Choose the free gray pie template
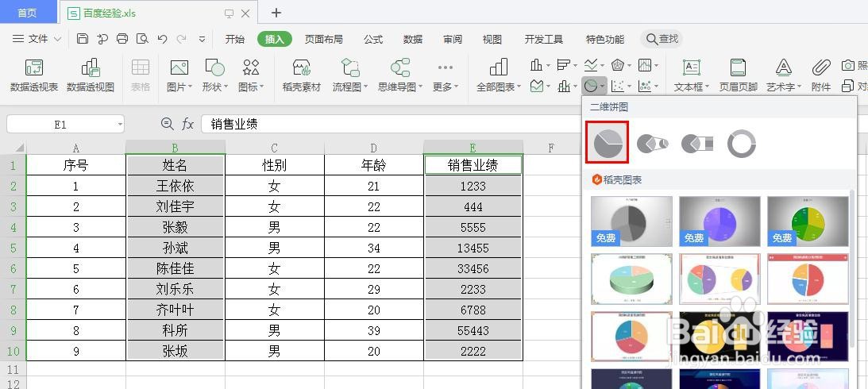 [631, 221]
